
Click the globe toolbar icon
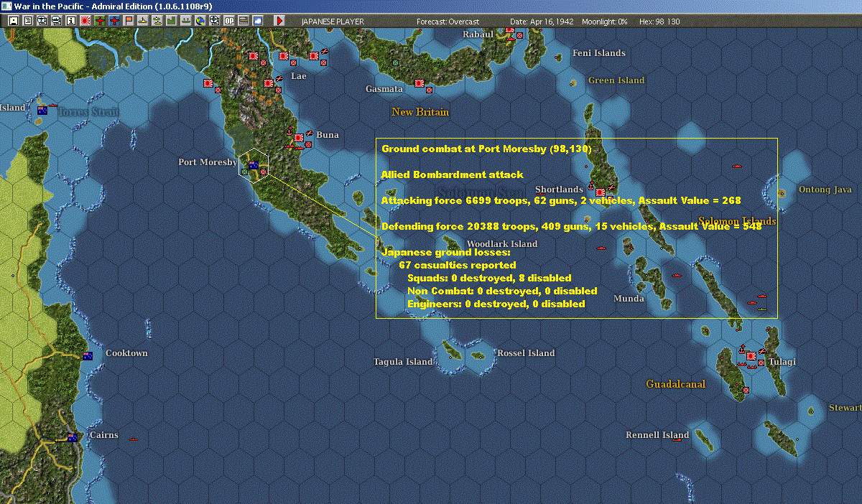[x=200, y=21]
